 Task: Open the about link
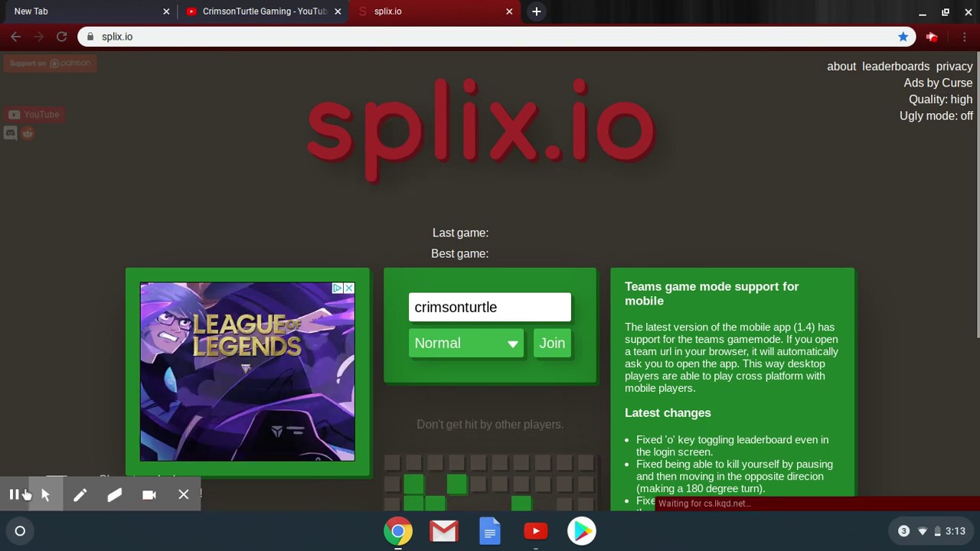click(x=841, y=67)
